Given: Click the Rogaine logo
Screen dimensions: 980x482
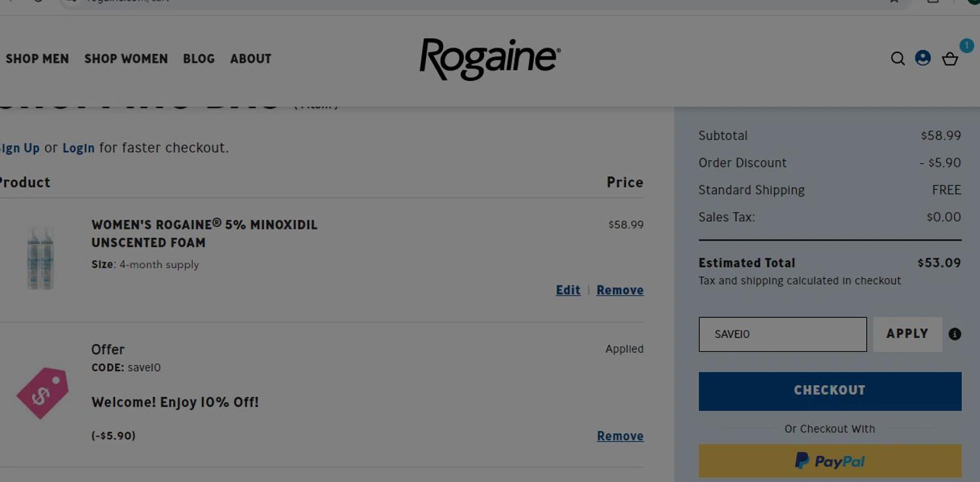Looking at the screenshot, I should [x=490, y=59].
